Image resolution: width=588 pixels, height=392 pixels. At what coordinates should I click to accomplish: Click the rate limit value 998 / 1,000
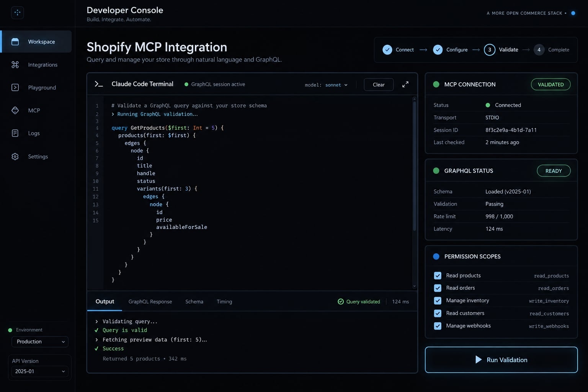[499, 217]
